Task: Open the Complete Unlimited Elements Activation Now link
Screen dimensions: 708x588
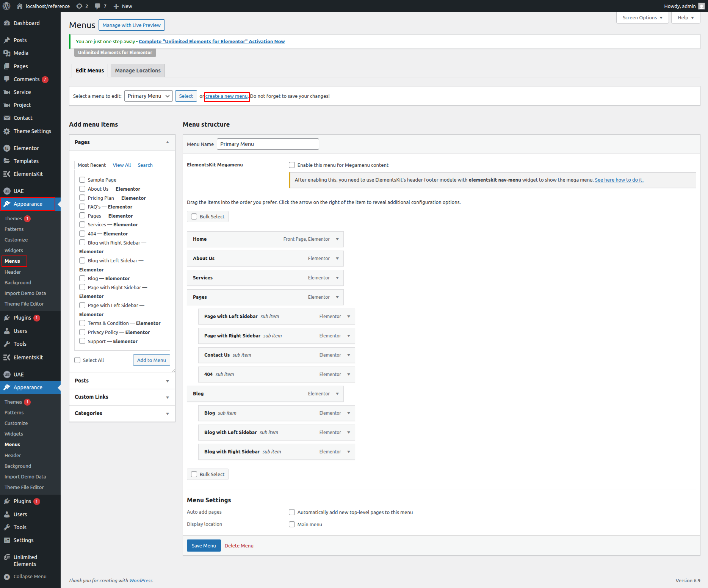Action: click(212, 41)
